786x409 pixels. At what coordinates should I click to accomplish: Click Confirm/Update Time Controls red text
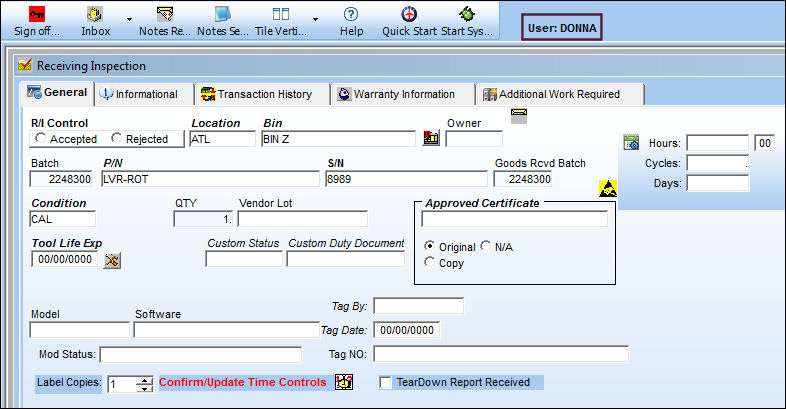point(243,382)
